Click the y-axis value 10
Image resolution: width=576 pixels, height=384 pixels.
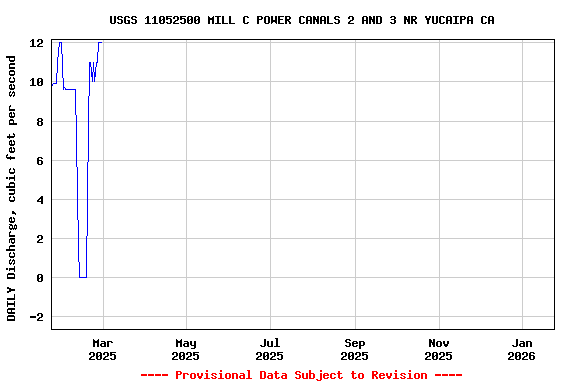tap(36, 82)
